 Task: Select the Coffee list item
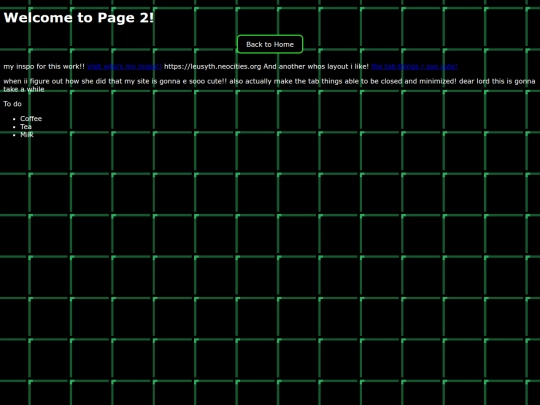click(x=31, y=118)
